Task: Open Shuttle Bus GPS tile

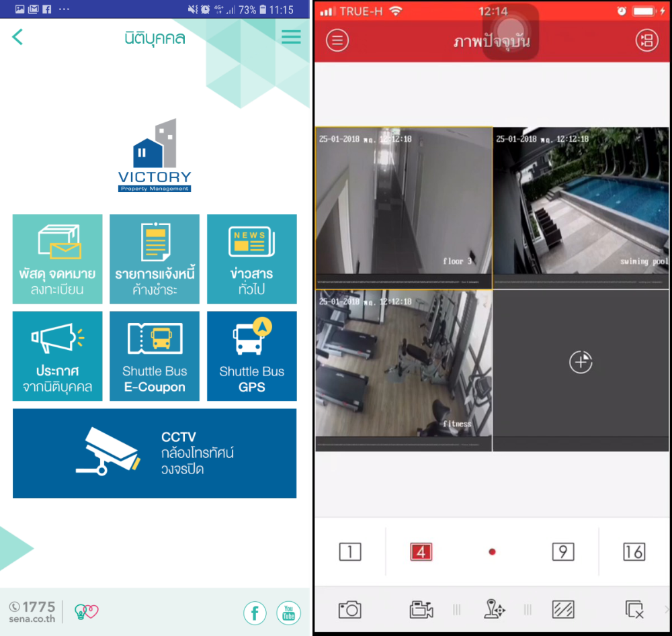Action: pos(251,356)
